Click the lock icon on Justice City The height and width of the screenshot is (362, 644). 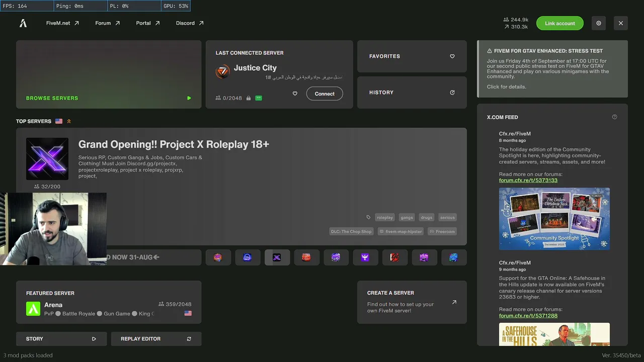[x=249, y=98]
